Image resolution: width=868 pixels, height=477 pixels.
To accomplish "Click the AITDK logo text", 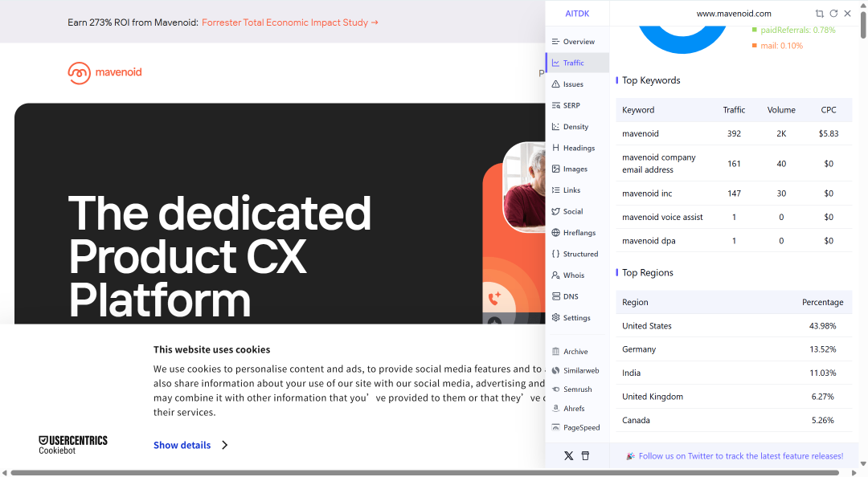I will pos(577,14).
